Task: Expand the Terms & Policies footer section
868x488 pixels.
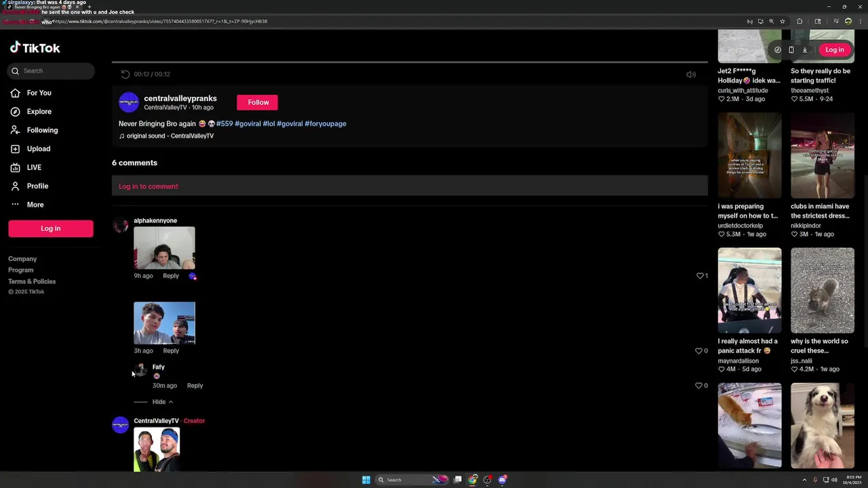Action: [x=32, y=281]
